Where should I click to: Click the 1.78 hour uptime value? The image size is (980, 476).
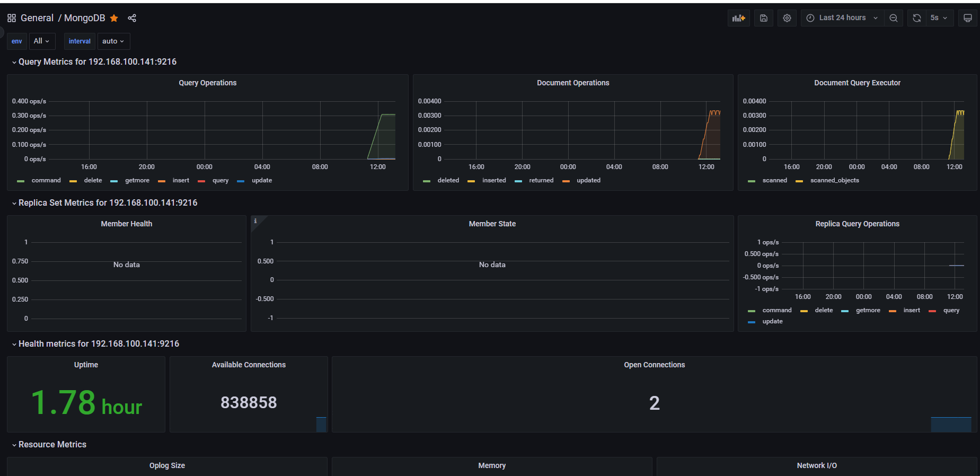coord(86,403)
